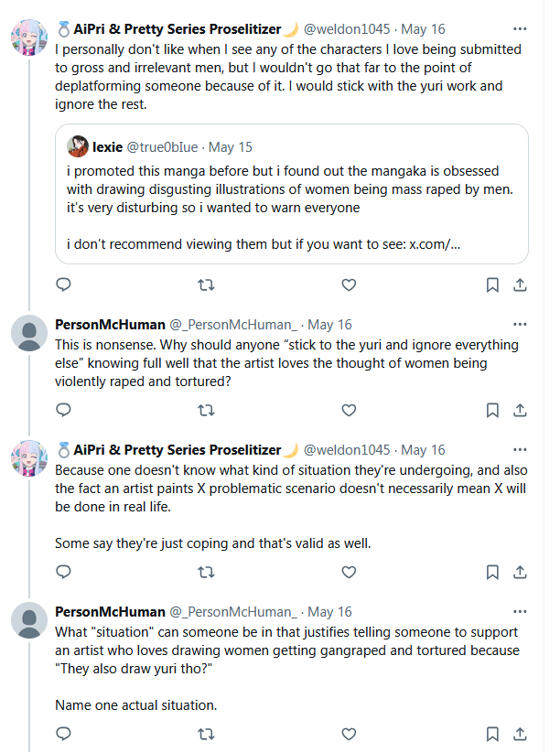Reply to 'Name one actual situation' tweet
Viewport: 560px width, 752px height.
tap(63, 734)
